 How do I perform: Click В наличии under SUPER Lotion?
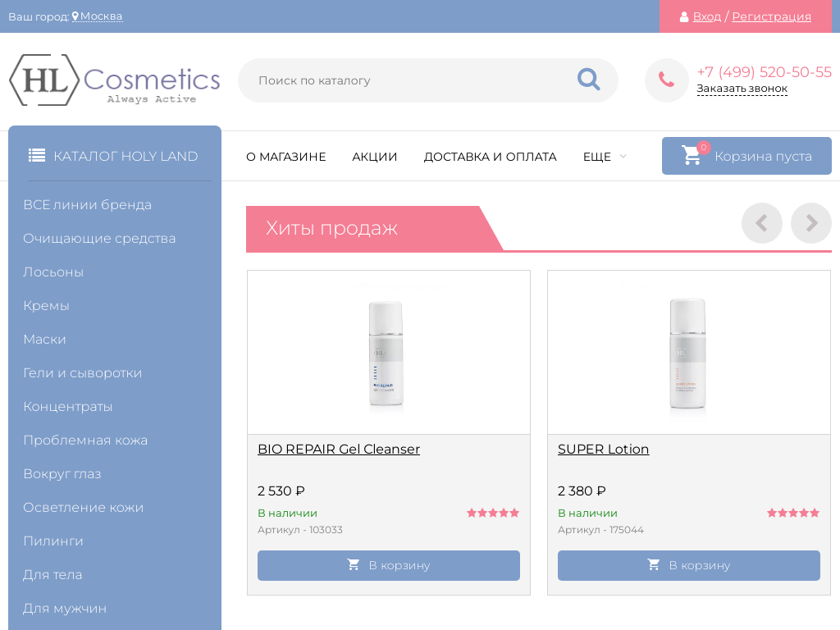pos(587,514)
